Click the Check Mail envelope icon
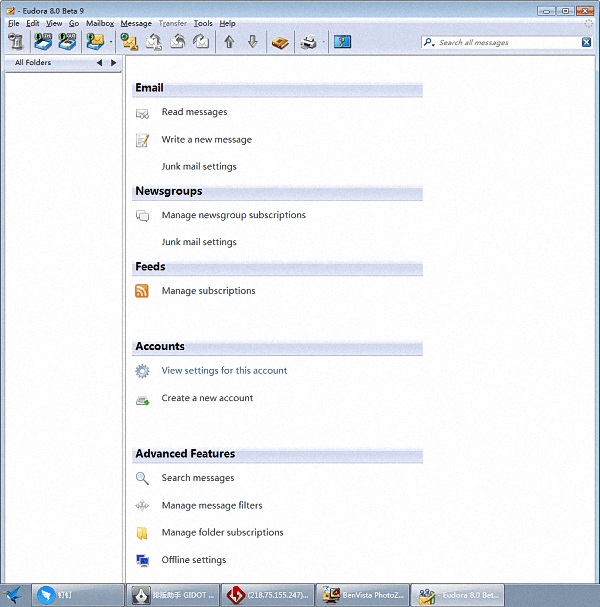 pos(95,42)
